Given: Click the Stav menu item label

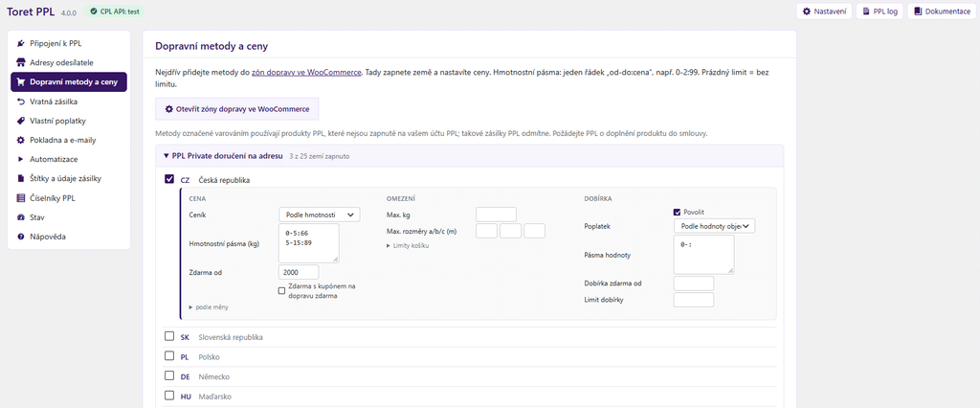Looking at the screenshot, I should click(x=37, y=217).
